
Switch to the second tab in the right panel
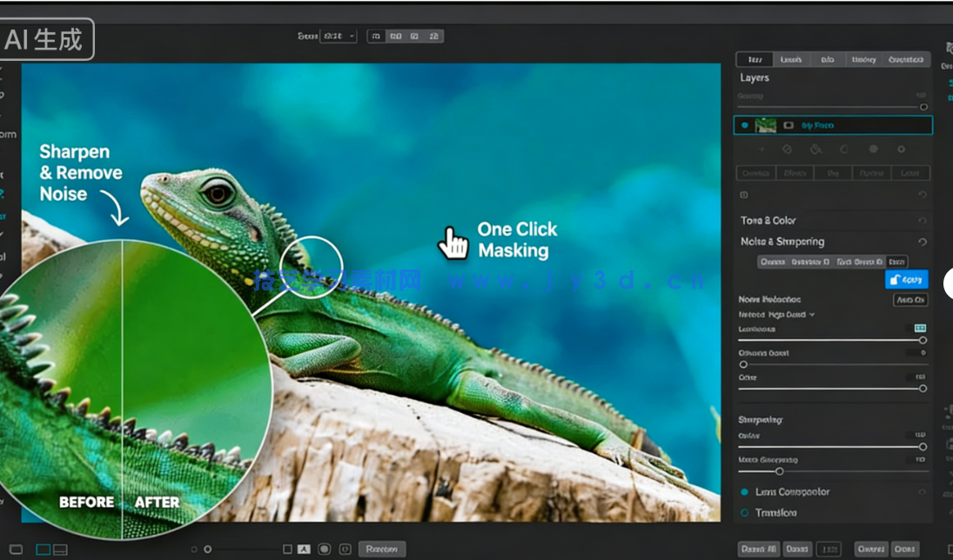click(x=790, y=60)
